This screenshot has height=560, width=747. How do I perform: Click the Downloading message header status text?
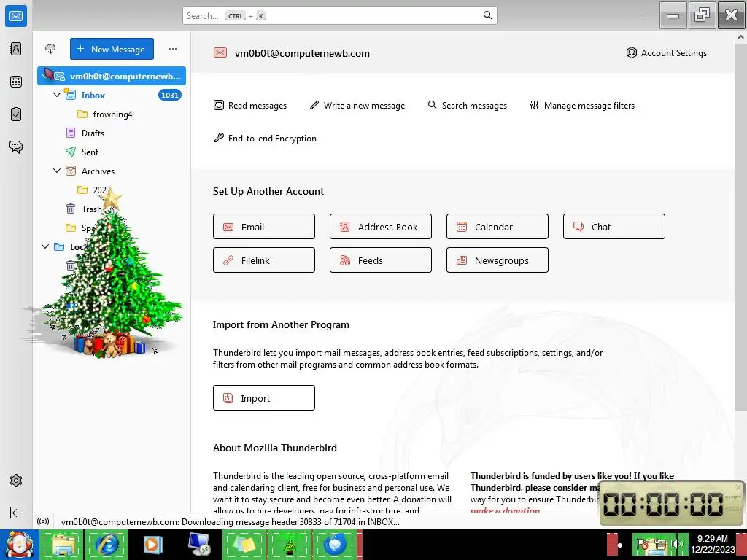[x=230, y=521]
